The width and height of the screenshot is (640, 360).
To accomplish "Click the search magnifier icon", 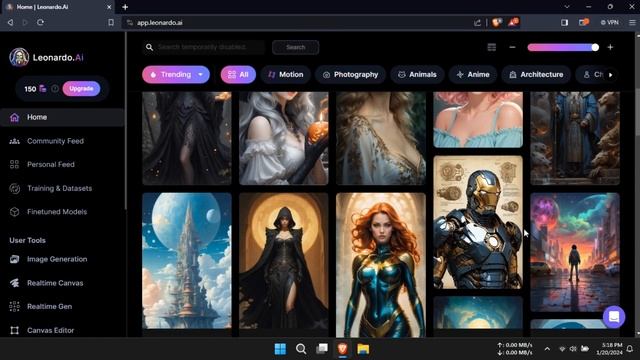I will coord(149,47).
